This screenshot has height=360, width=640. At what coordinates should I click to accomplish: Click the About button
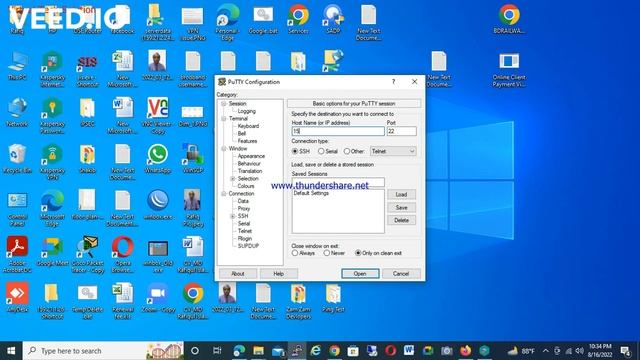click(x=238, y=273)
